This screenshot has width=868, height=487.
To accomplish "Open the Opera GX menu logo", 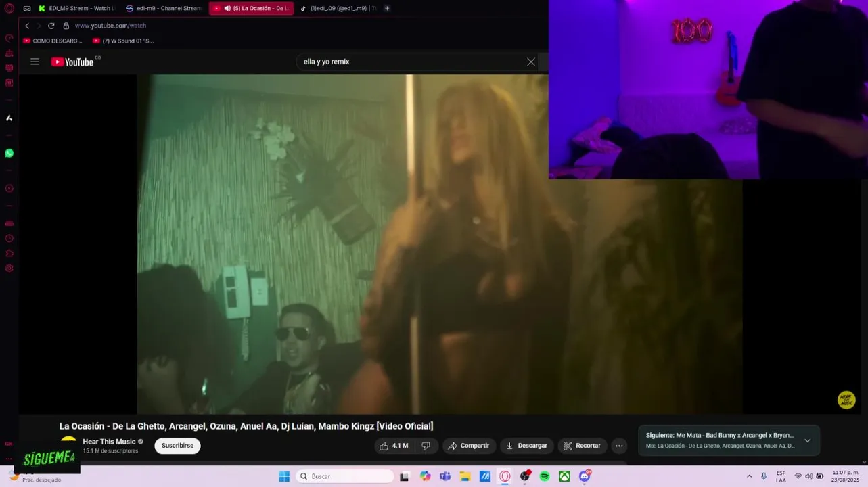I will pyautogui.click(x=9, y=8).
